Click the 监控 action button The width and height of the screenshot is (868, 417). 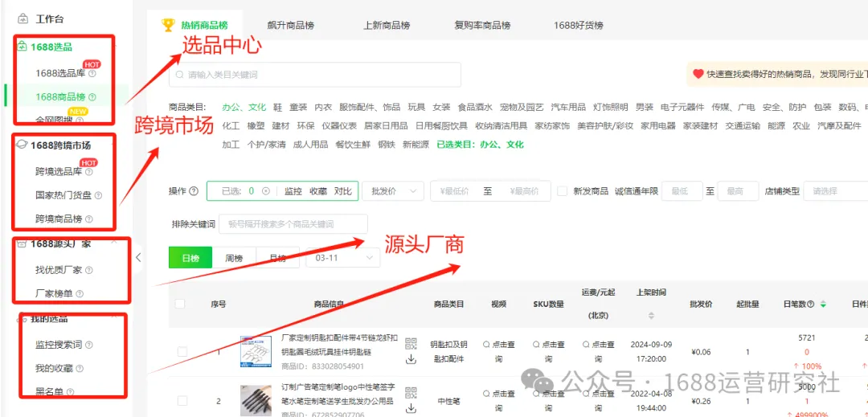tap(293, 191)
